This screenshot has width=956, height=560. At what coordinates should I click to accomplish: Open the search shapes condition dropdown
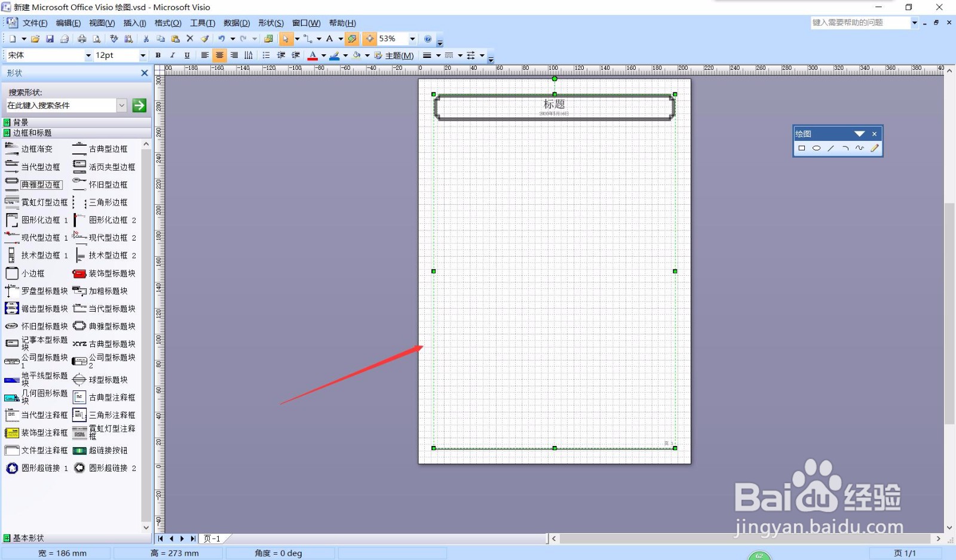pyautogui.click(x=122, y=106)
